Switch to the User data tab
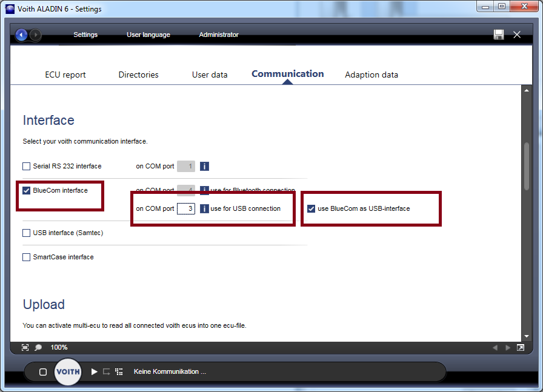The height and width of the screenshot is (392, 543). [x=210, y=75]
